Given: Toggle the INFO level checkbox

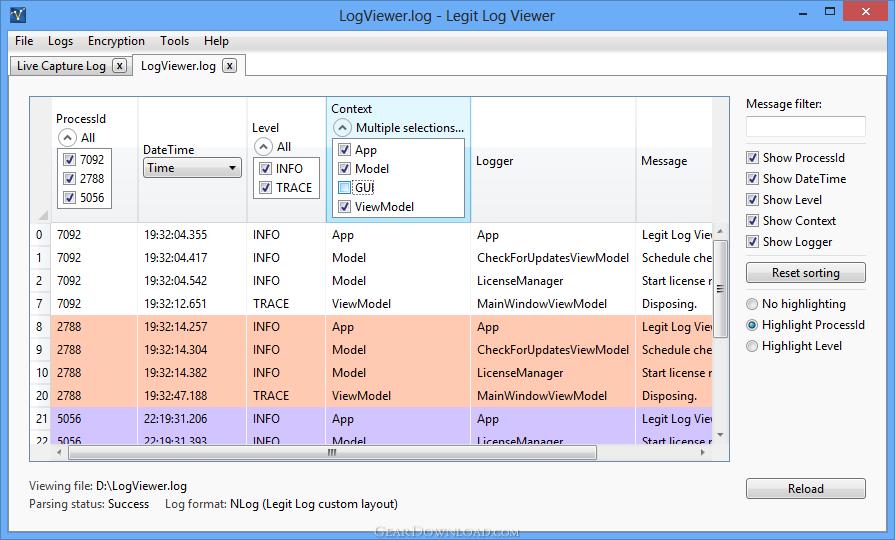Looking at the screenshot, I should [x=265, y=168].
